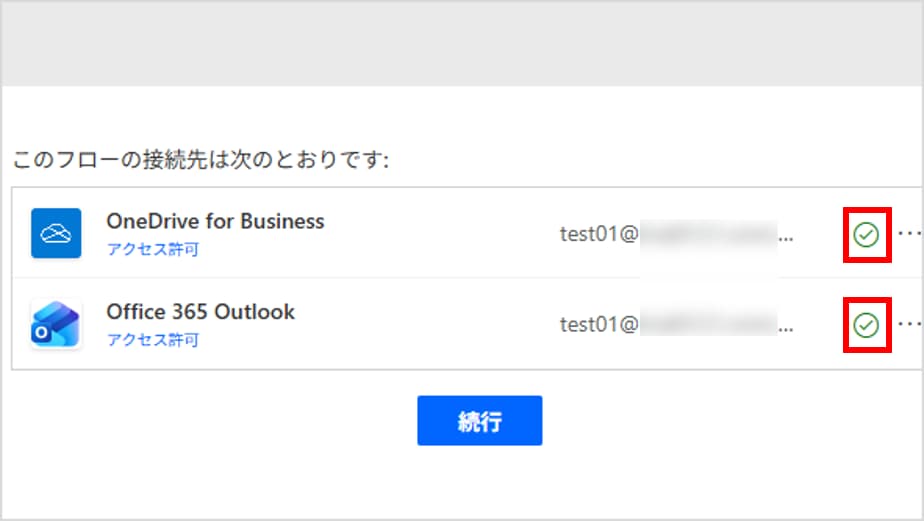The height and width of the screenshot is (521, 924).
Task: Click the green checkmark for OneDrive connection
Action: (x=866, y=235)
